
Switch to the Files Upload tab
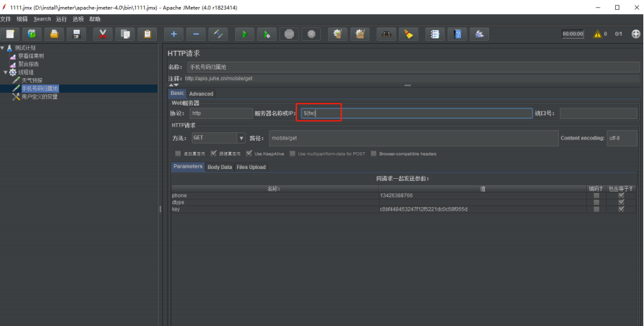pyautogui.click(x=251, y=167)
